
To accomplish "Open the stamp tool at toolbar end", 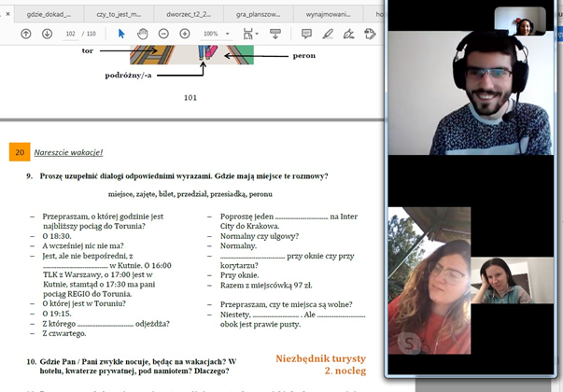I will click(370, 34).
